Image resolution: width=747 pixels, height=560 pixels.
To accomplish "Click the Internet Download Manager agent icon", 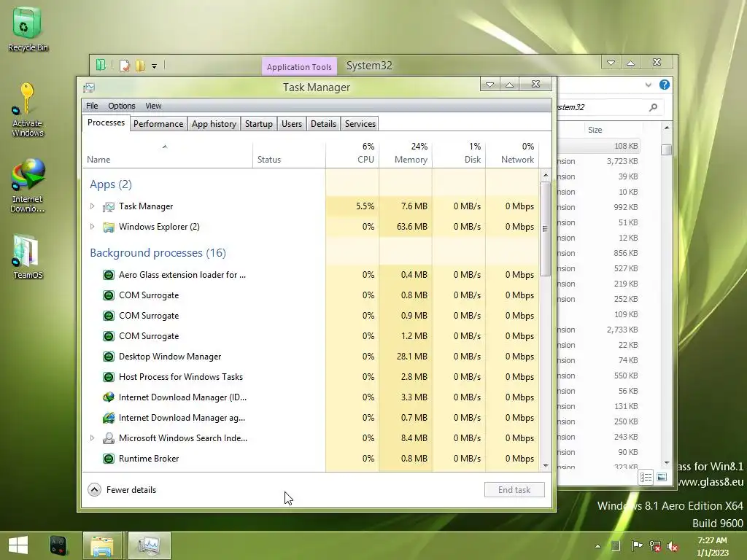I will 109,418.
